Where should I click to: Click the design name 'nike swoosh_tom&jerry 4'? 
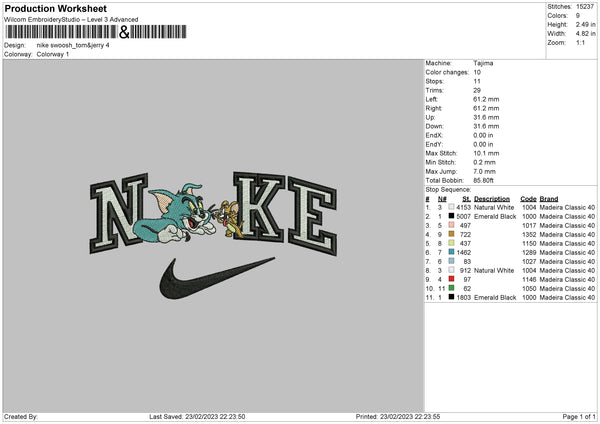[x=73, y=45]
